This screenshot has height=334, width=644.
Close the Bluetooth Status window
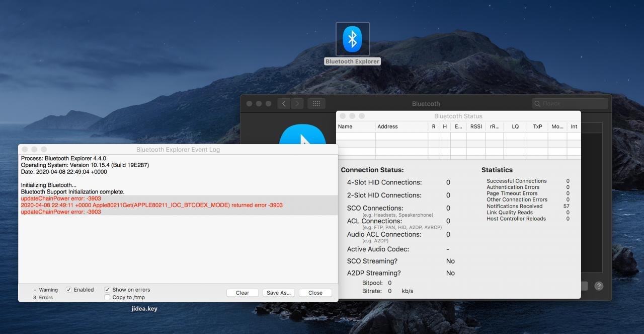(343, 116)
